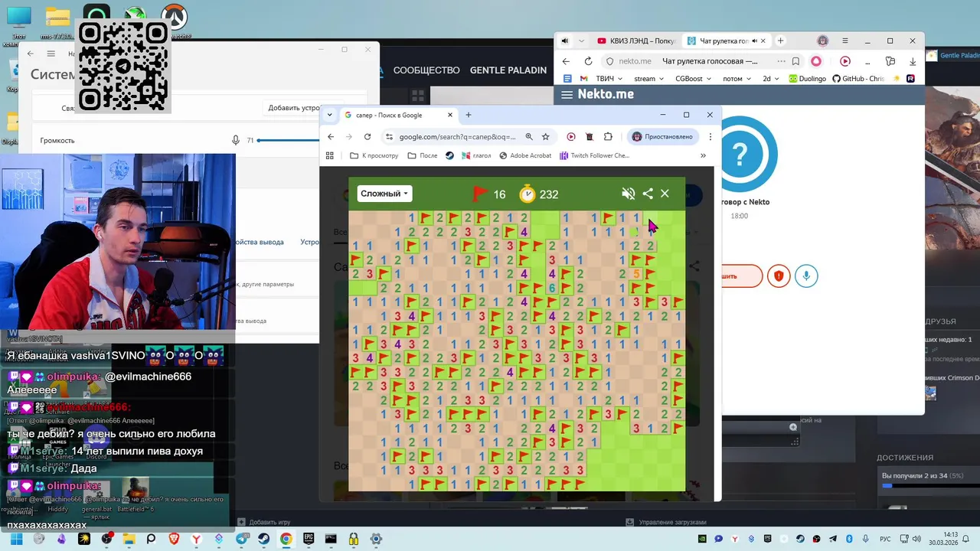980x551 pixels.
Task: Open the Duolingo bookmark
Action: 808,78
